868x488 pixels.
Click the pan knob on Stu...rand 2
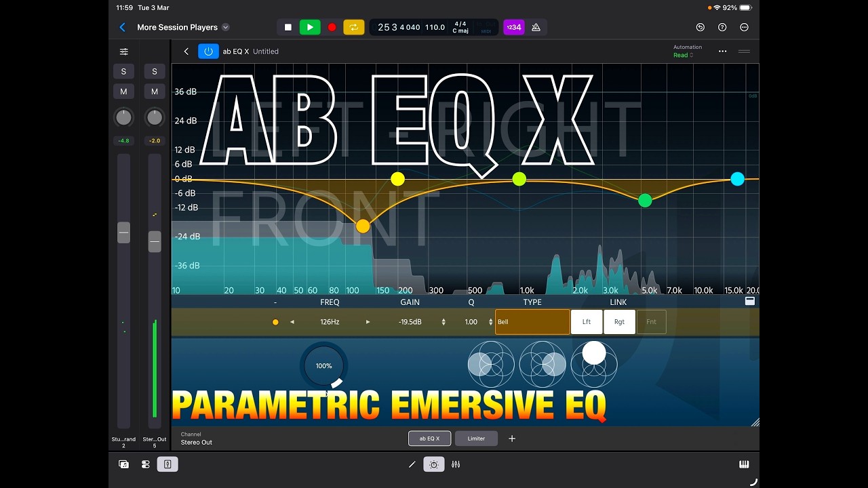point(123,117)
